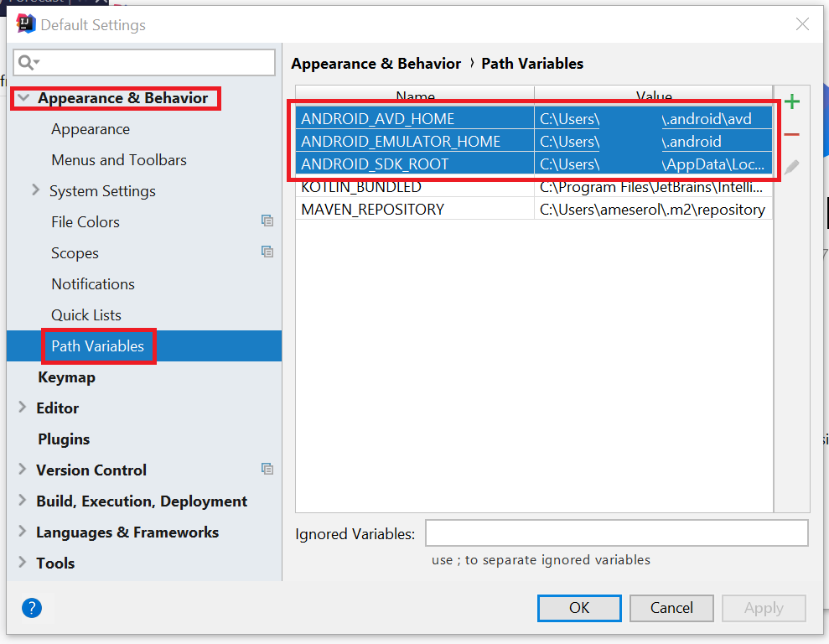This screenshot has width=829, height=644.
Task: Select the KOTLIN_BUNDLED variable row
Action: [534, 187]
